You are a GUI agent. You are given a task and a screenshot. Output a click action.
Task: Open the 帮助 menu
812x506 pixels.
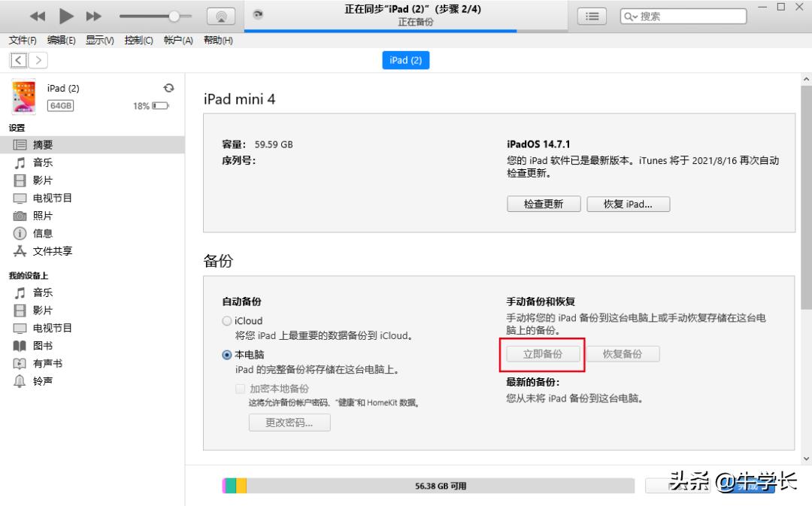tap(217, 40)
